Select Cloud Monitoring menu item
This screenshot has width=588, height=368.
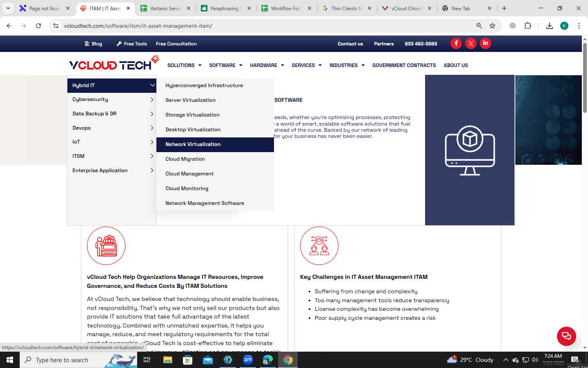click(215, 188)
